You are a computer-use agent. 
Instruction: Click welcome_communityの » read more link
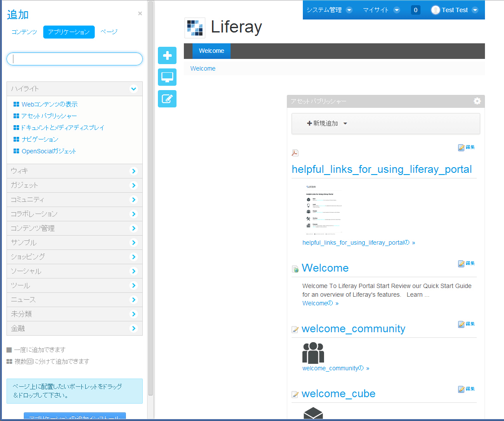[336, 368]
